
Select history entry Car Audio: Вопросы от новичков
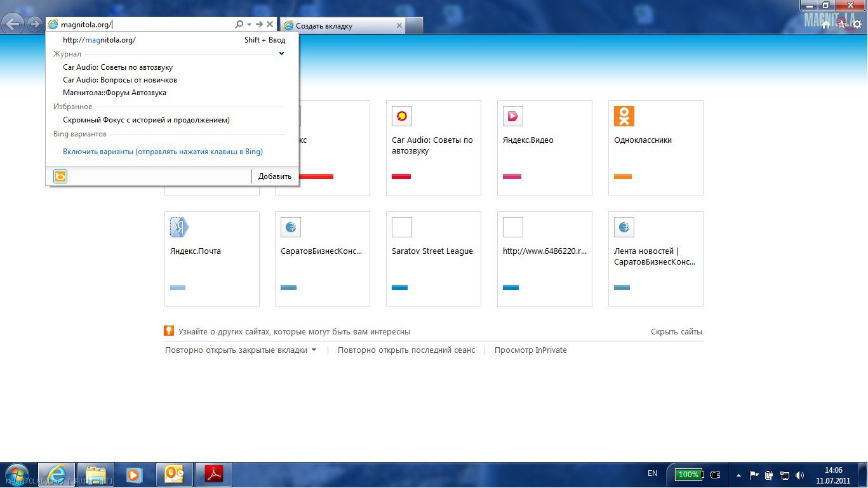click(x=120, y=80)
